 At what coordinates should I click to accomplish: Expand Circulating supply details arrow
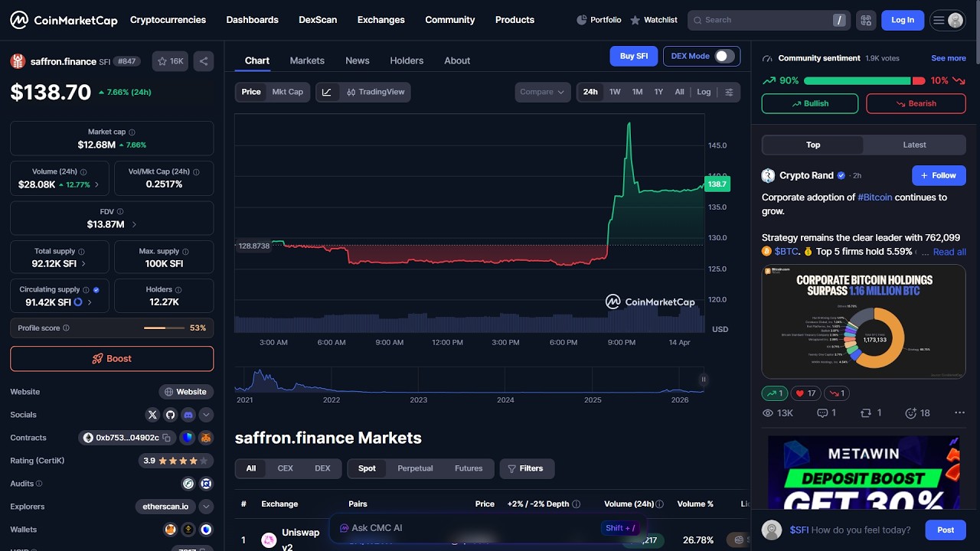(90, 303)
